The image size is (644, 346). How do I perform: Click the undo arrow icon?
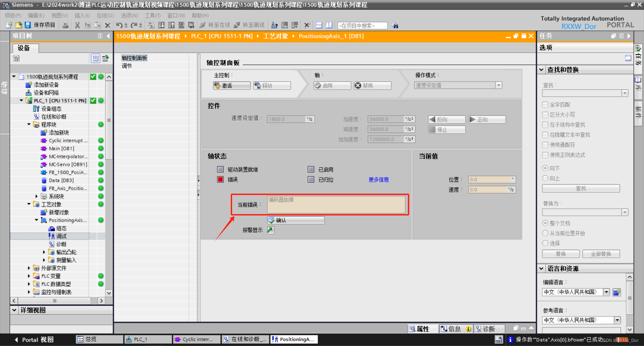click(x=119, y=25)
